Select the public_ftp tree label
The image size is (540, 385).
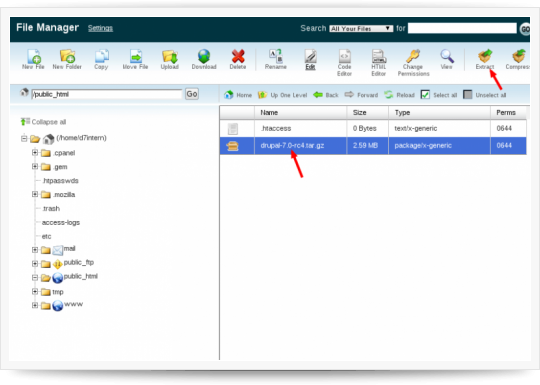(79, 262)
